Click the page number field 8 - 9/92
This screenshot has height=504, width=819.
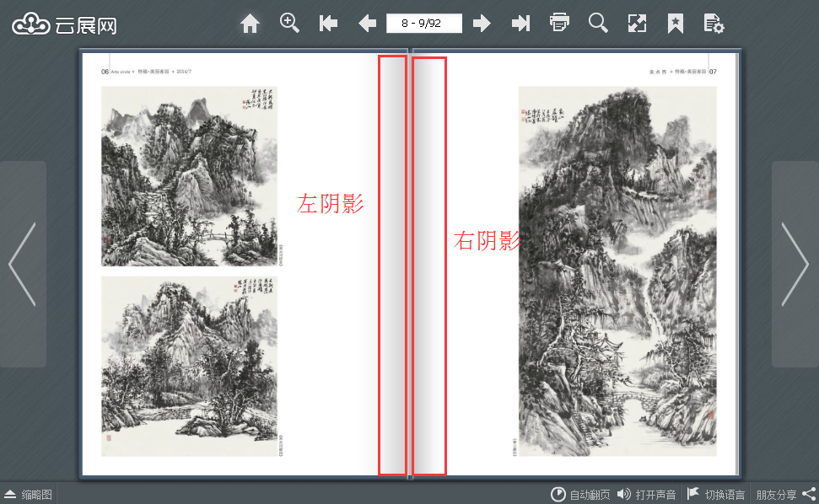coord(424,24)
